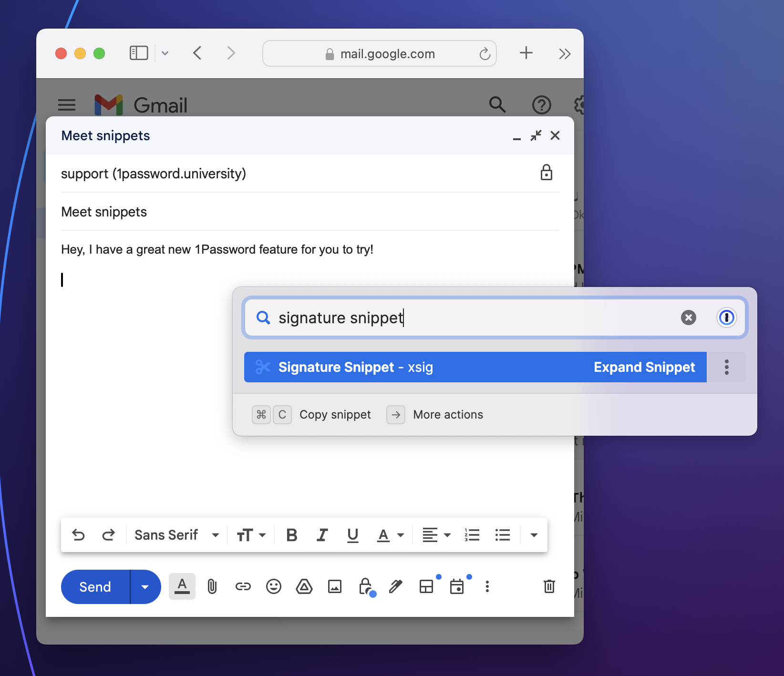Screen dimensions: 784x676
Task: Toggle numbered list formatting
Action: pos(472,535)
